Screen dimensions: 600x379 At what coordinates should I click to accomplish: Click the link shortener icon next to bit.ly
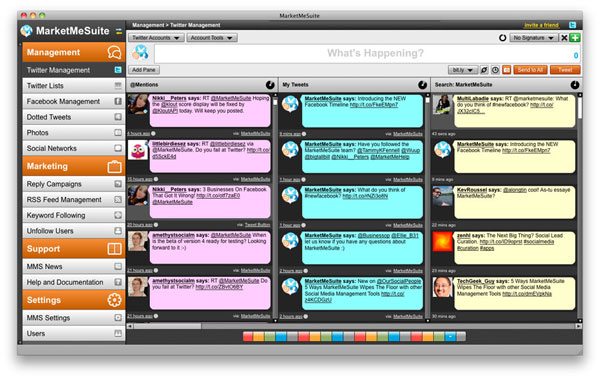(x=484, y=70)
